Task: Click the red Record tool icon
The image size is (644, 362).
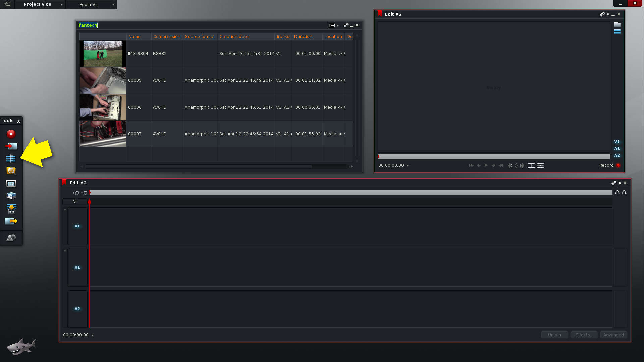Action: (x=11, y=134)
